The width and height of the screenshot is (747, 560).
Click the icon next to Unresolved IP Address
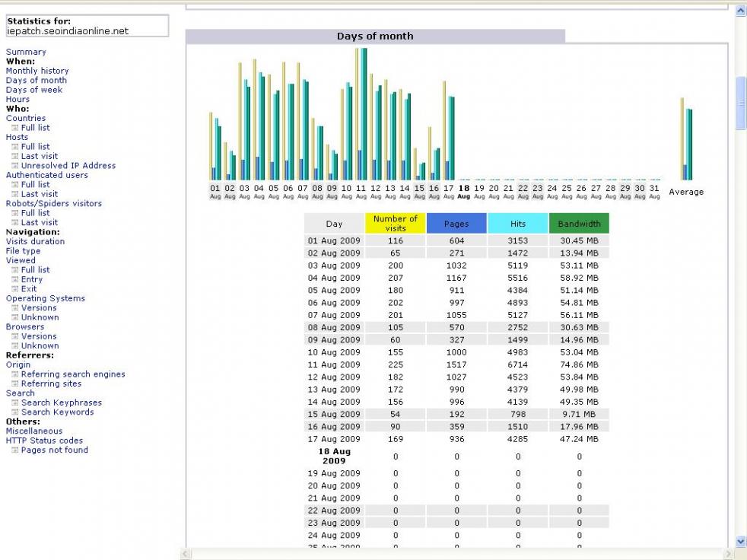(x=15, y=166)
